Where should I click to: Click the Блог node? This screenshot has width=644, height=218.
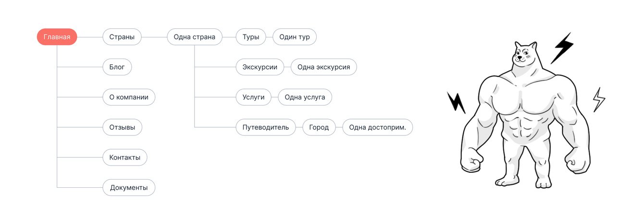tap(117, 67)
